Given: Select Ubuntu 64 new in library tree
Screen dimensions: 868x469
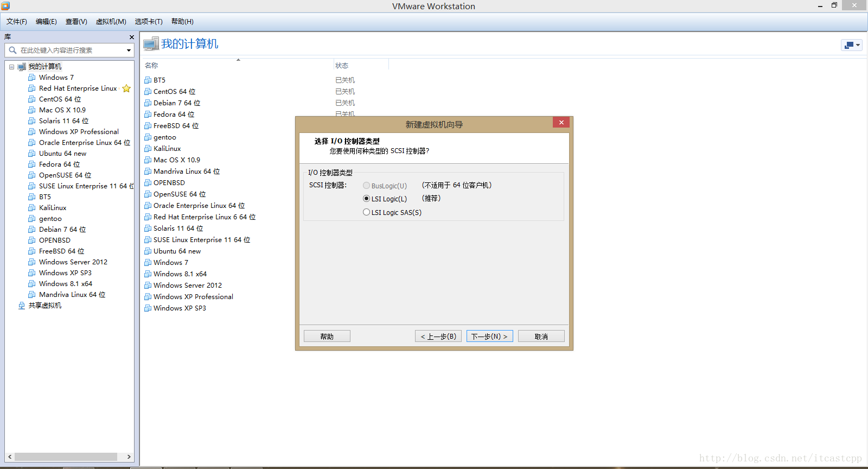Looking at the screenshot, I should click(x=62, y=154).
